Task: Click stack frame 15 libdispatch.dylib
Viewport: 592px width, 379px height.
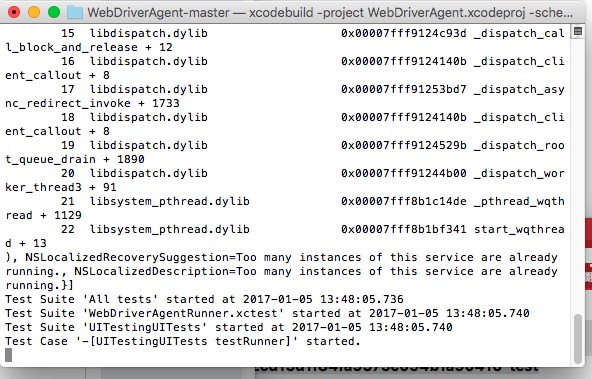Action: (134, 33)
